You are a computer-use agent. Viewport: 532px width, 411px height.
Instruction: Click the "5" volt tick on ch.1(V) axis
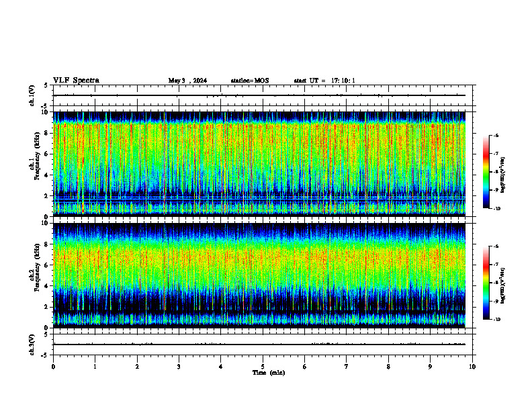coord(46,85)
